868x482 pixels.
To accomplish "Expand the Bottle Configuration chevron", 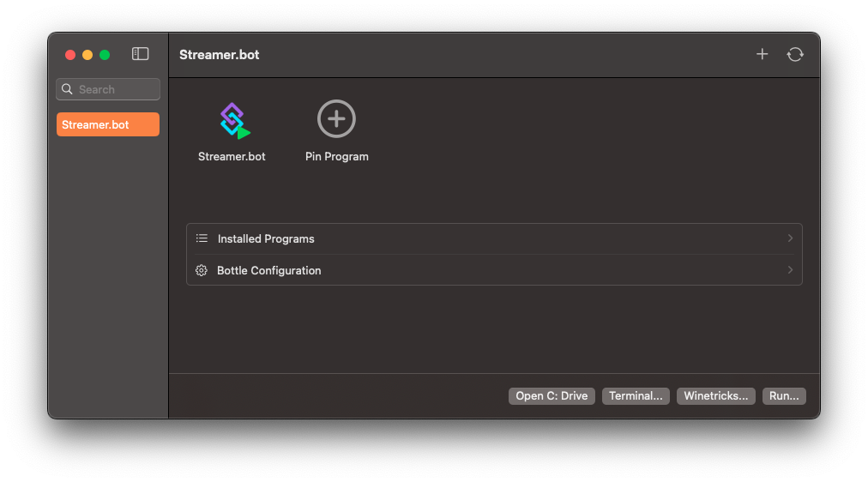I will tap(790, 270).
